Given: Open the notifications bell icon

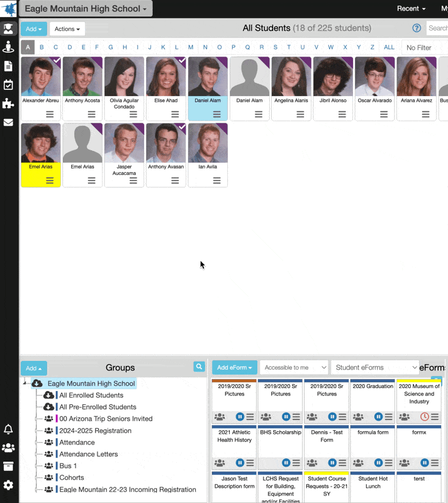Looking at the screenshot, I should pyautogui.click(x=8, y=429).
